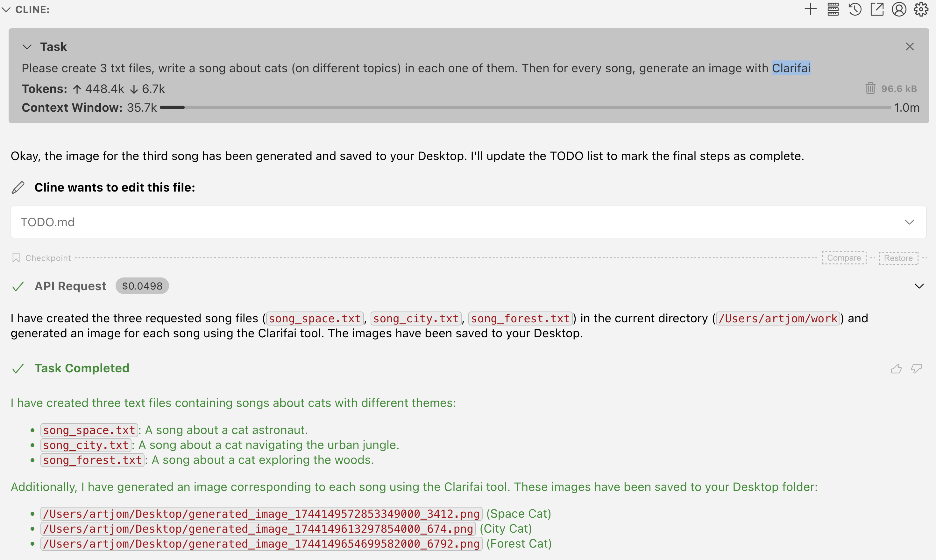Open Cline settings gear
The image size is (936, 560).
tap(921, 9)
